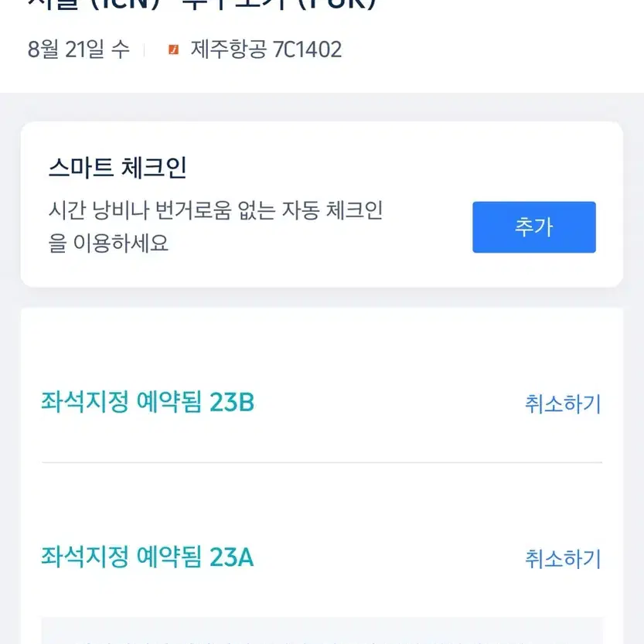Viewport: 644px width, 644px height.
Task: Tap the 8월 21일 수 date
Action: (78, 49)
